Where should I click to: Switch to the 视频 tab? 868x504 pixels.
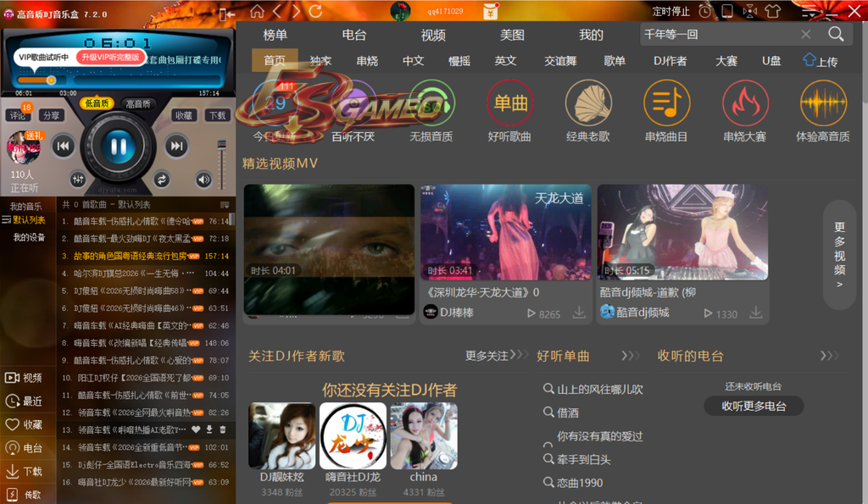(433, 35)
